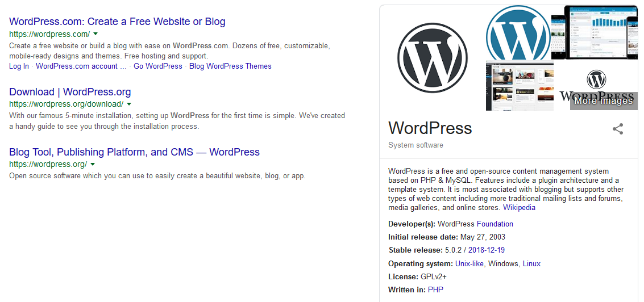This screenshot has height=302, width=644.
Task: Click the share icon in the WordPress panel
Action: [618, 129]
